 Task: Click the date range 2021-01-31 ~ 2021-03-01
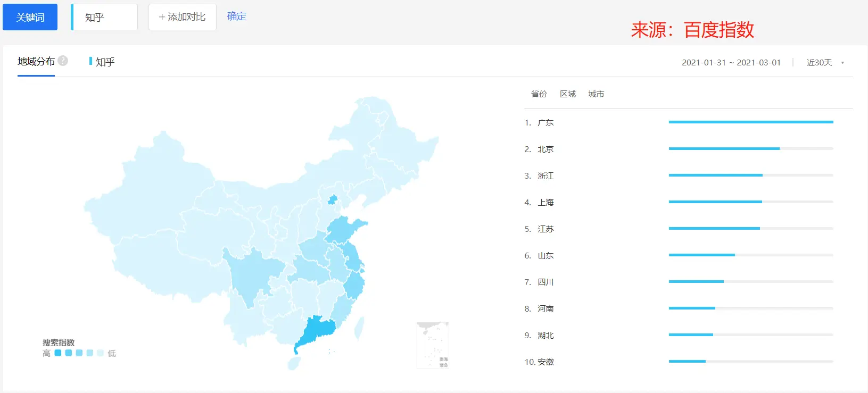tap(731, 63)
